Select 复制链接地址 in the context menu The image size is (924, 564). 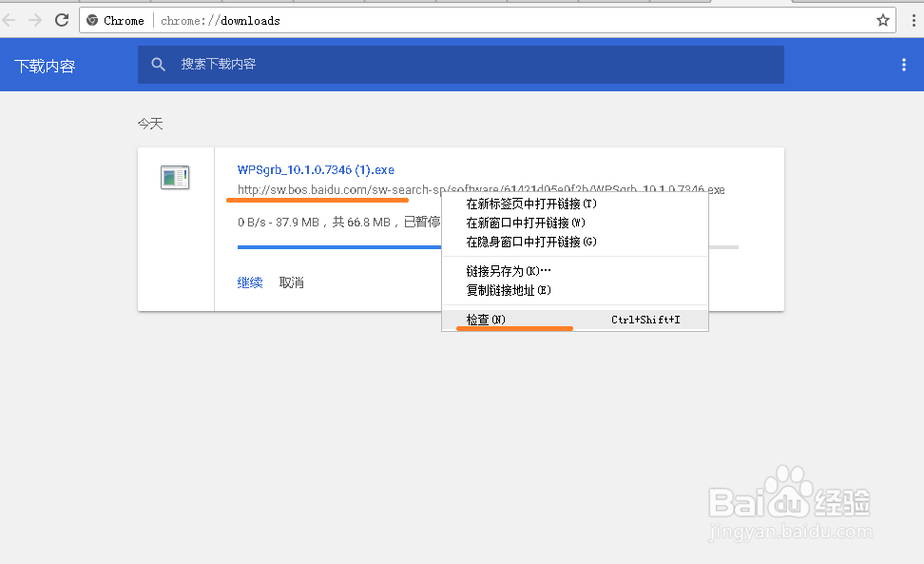[x=574, y=290]
